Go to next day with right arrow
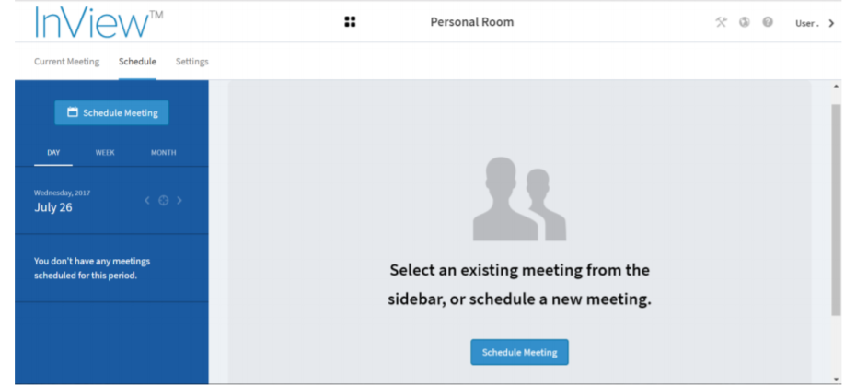The height and width of the screenshot is (387, 868). pyautogui.click(x=179, y=200)
